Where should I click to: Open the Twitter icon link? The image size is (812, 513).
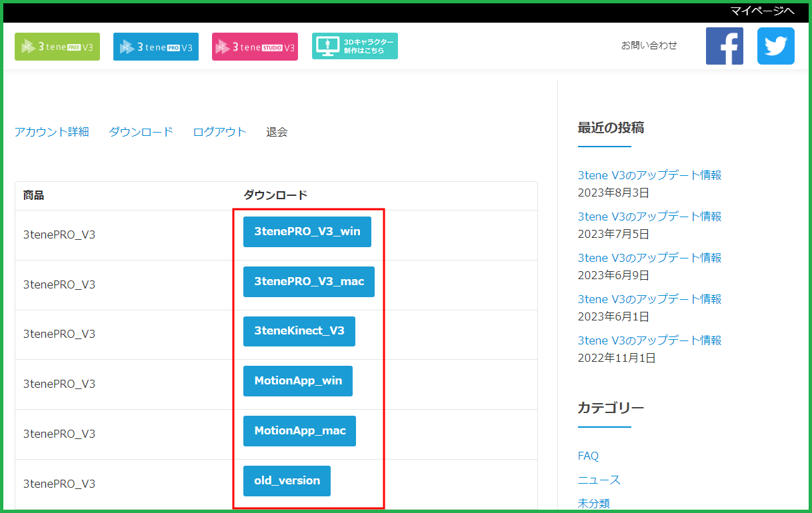pyautogui.click(x=776, y=46)
